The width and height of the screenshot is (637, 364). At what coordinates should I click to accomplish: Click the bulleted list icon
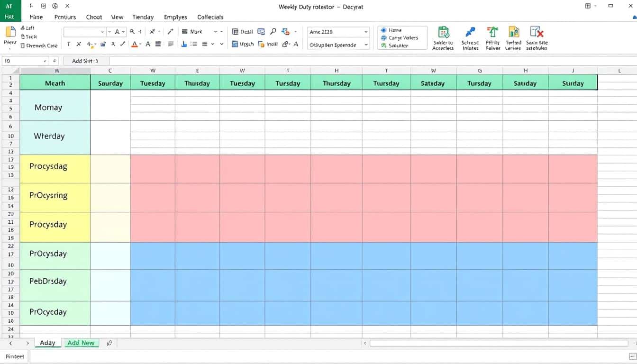[x=194, y=44]
